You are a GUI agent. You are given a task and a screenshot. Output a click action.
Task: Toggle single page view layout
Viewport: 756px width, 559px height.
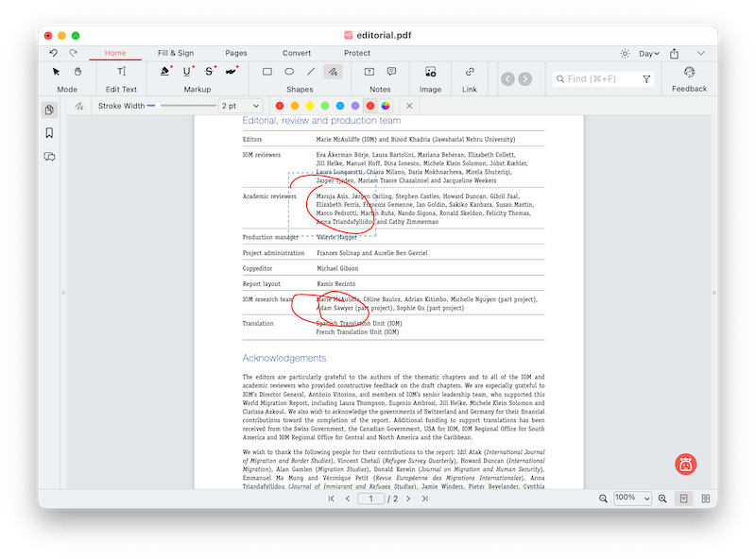click(683, 499)
